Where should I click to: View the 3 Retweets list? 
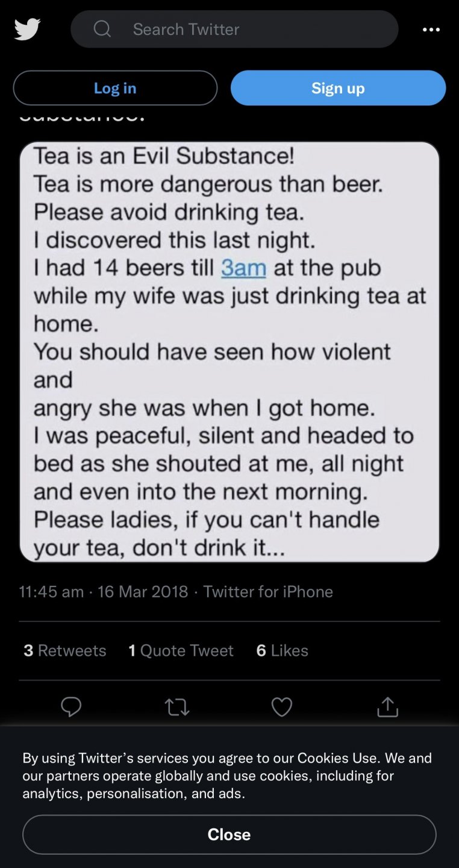pyautogui.click(x=65, y=650)
